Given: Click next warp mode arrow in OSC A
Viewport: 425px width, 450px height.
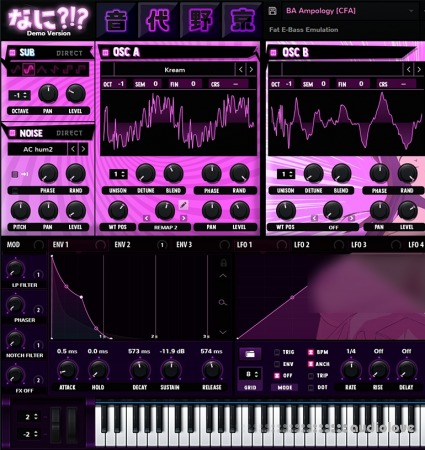Looking at the screenshot, I should pos(183,218).
